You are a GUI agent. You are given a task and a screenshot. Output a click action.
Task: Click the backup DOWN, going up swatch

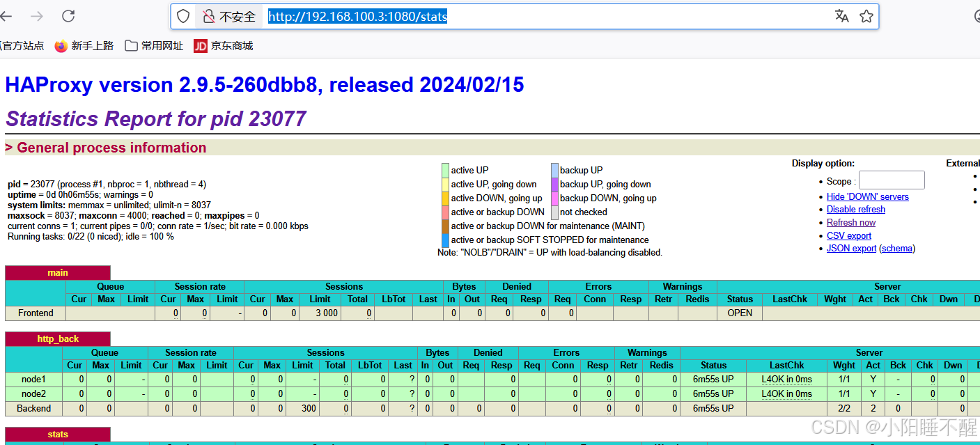554,198
